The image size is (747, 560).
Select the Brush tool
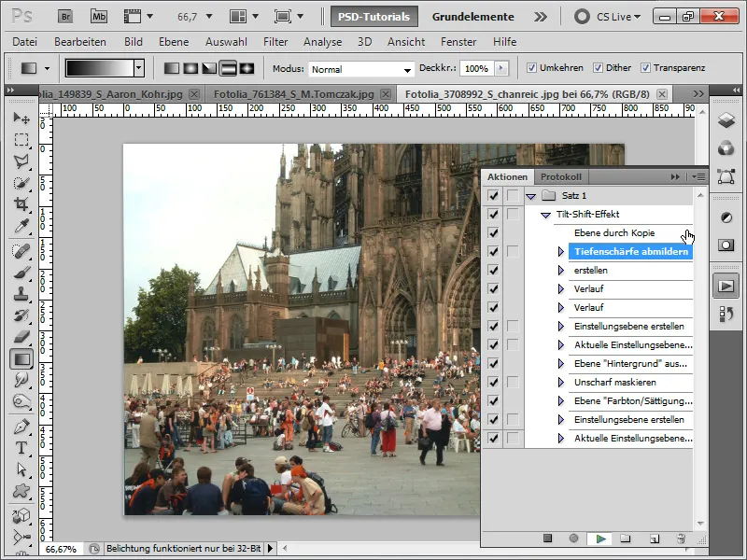point(21,273)
